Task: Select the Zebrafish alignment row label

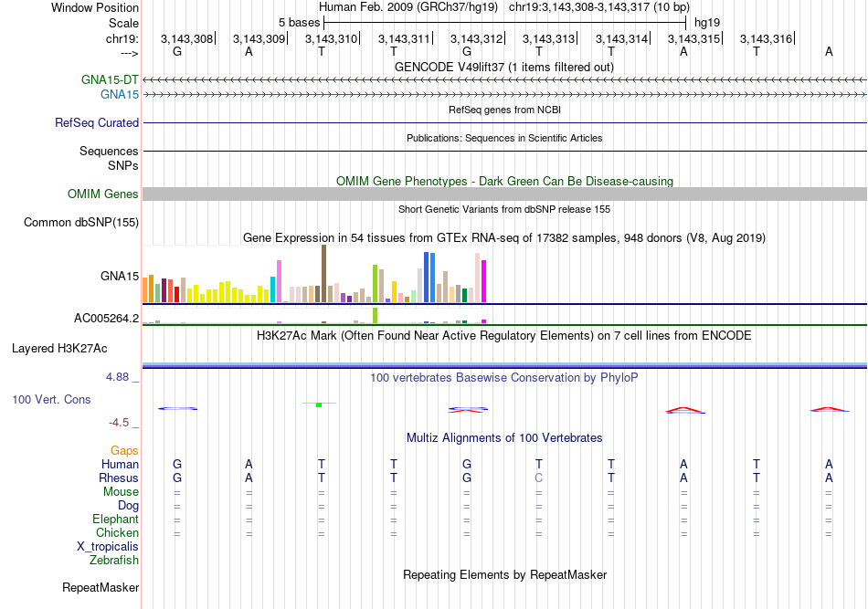Action: pos(114,561)
